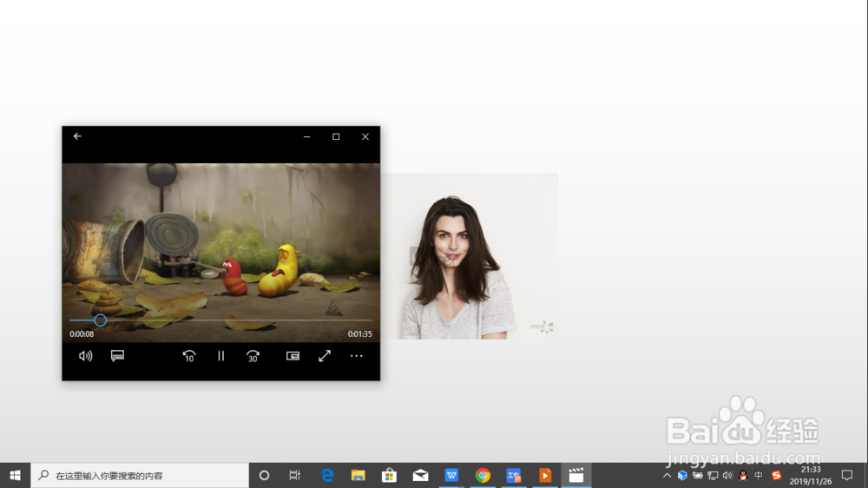Open subtitles and audio menu
The height and width of the screenshot is (488, 868).
117,356
